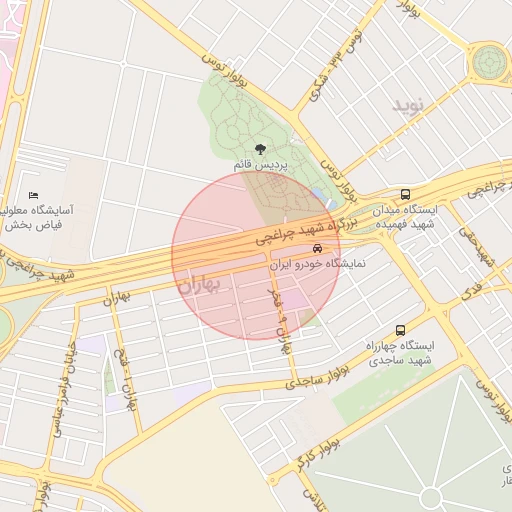This screenshot has width=512, height=512.
Task: Select the بولوار کارگر street label
Action: pos(318,455)
